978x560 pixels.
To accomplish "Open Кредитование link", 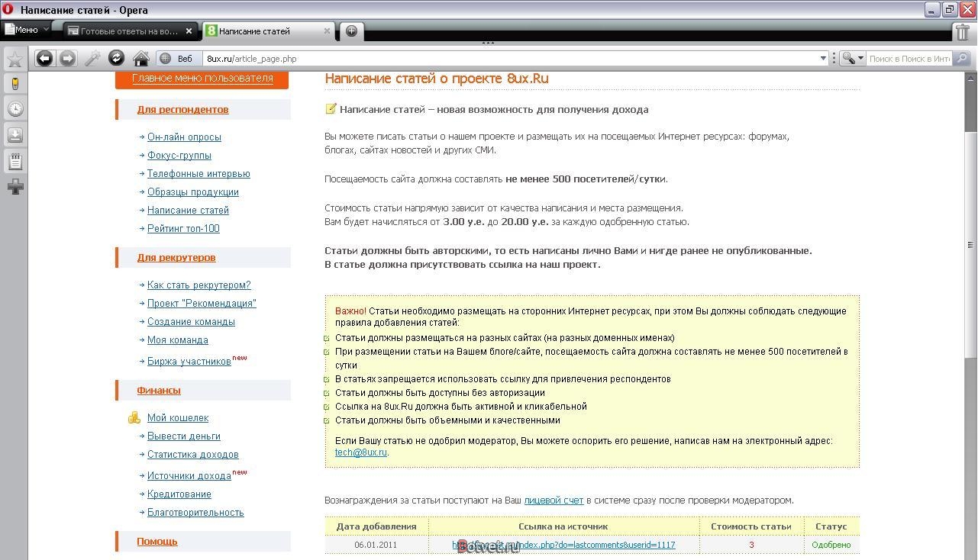I will (x=179, y=494).
